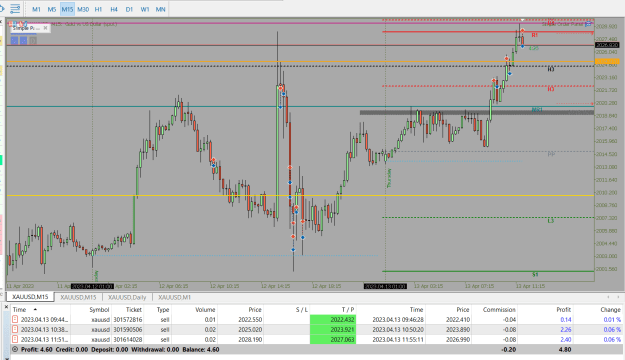Click deal icon for ticket 301590506
Image resolution: width=625 pixels, height=360 pixels.
(15, 329)
